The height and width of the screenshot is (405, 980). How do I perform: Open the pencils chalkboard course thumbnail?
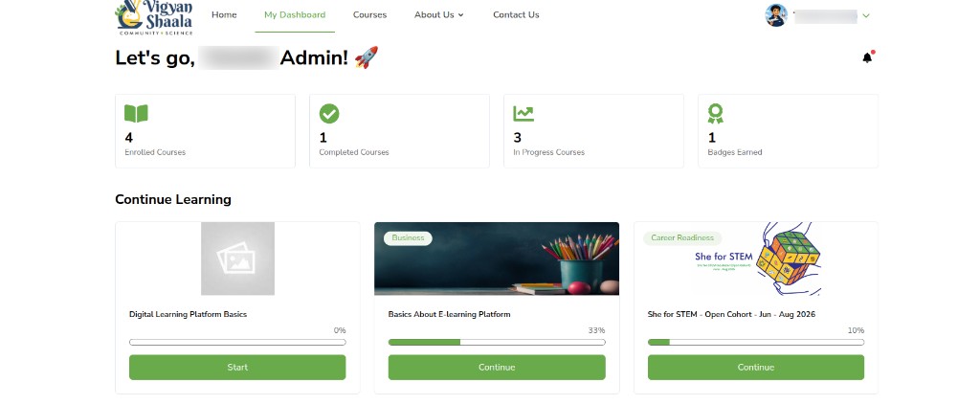coord(497,259)
